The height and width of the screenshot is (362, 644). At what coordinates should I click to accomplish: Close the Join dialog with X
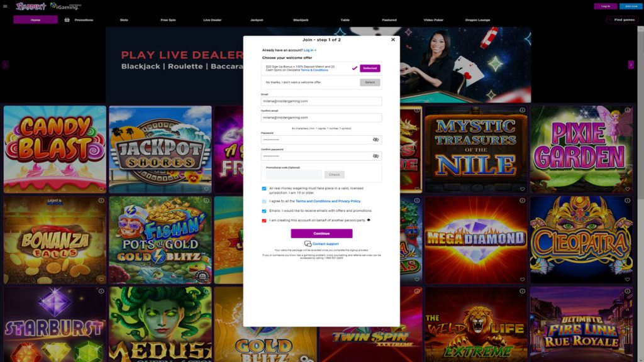(x=393, y=40)
